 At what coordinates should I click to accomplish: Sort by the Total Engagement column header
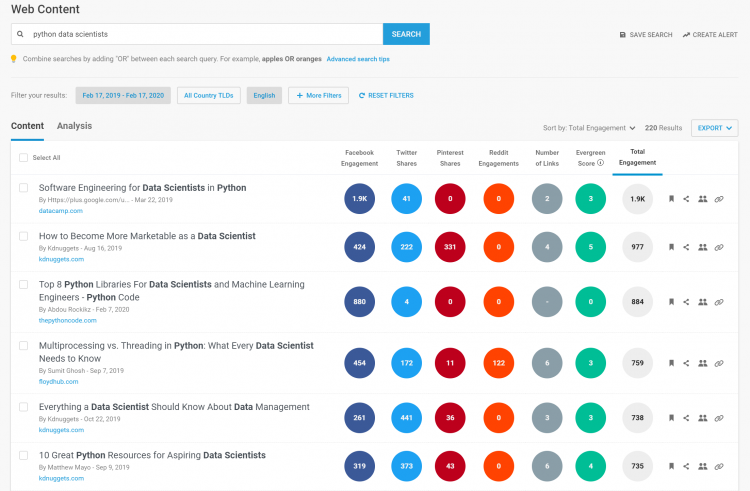637,157
